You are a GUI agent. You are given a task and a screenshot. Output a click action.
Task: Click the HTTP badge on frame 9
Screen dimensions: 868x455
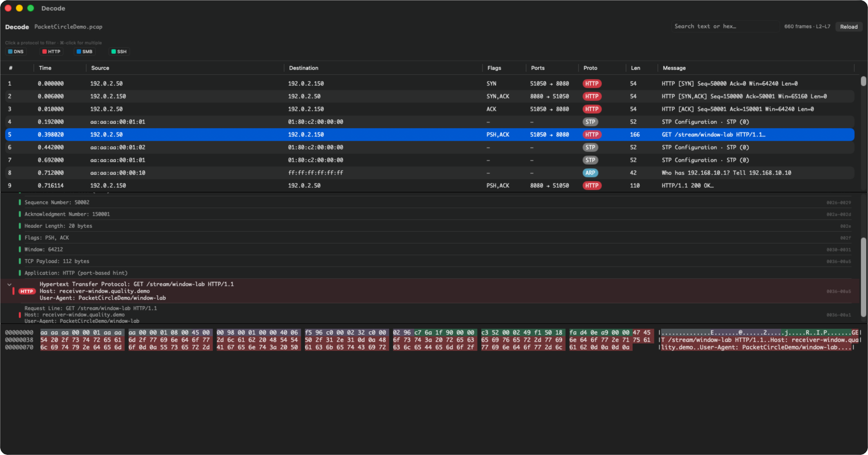592,186
